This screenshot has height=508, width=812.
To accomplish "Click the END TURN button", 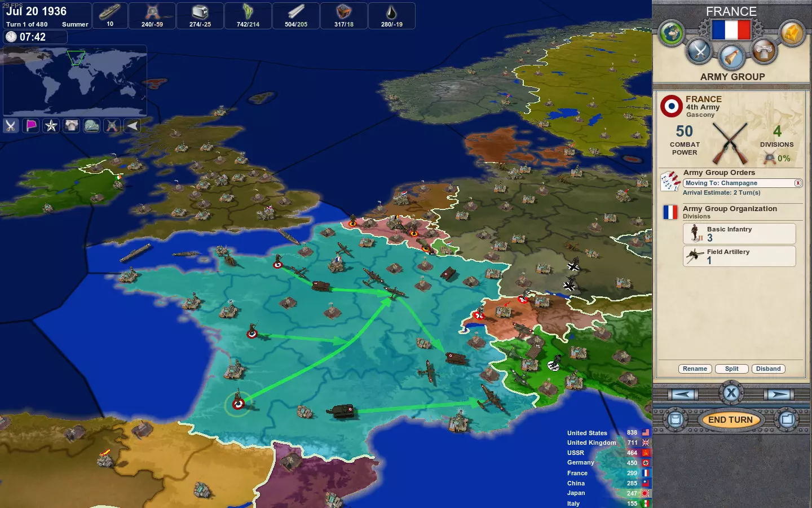I will [x=731, y=419].
